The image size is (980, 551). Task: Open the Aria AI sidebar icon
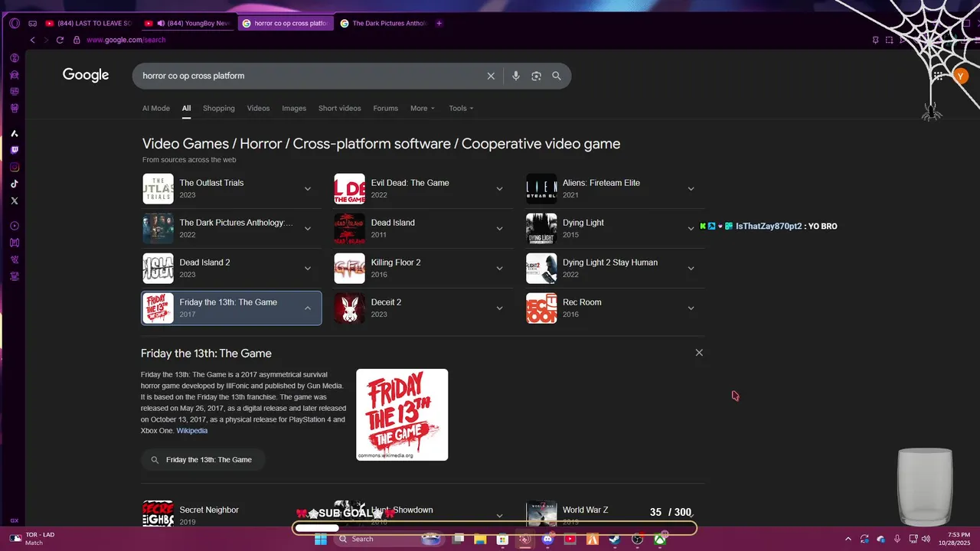coord(15,133)
